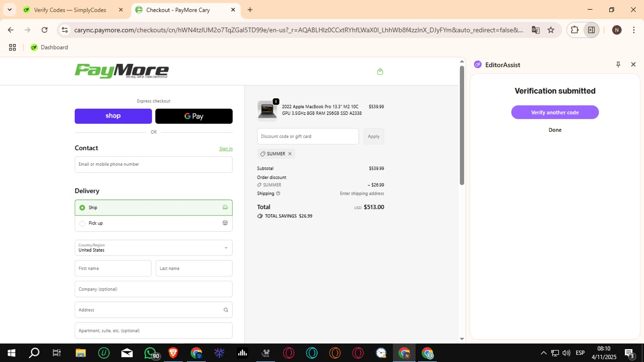Click the Translate page icon
The height and width of the screenshot is (362, 644).
(535, 30)
